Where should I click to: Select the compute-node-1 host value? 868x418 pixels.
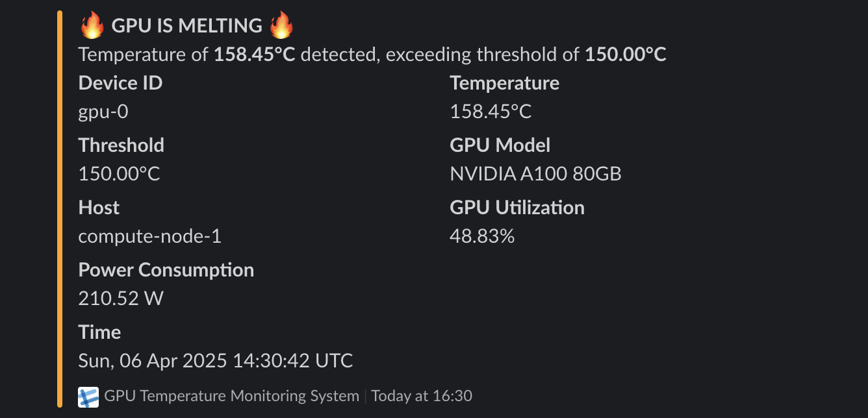pyautogui.click(x=150, y=236)
